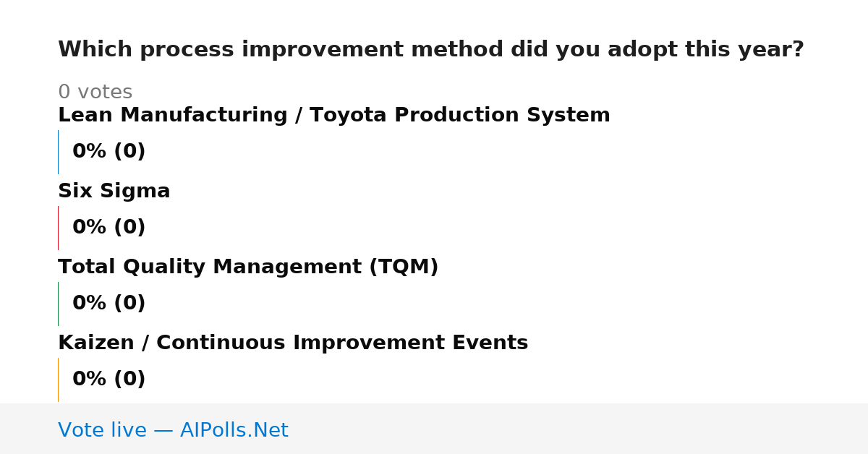Click the 0% (0) result under Lean Manufacturing

pos(109,152)
